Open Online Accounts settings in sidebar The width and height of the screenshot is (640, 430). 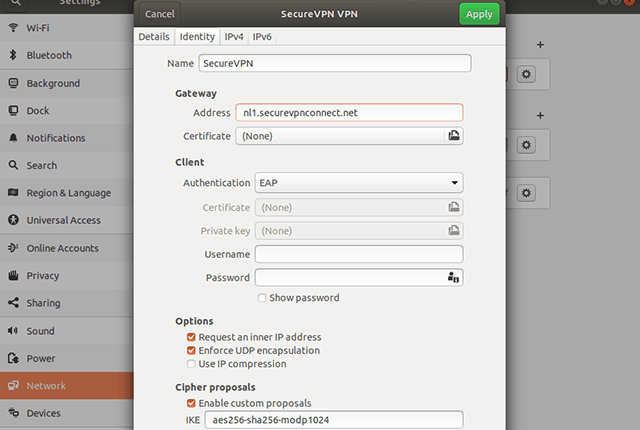[67, 248]
